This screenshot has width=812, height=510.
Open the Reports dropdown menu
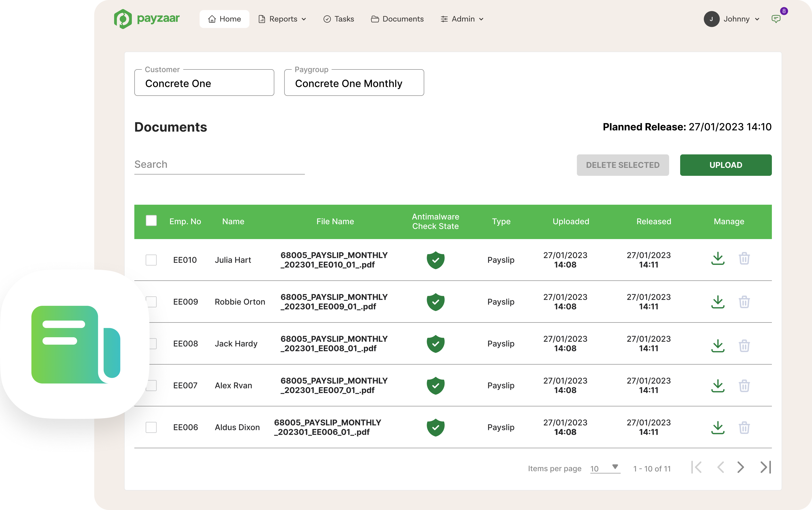coord(282,19)
